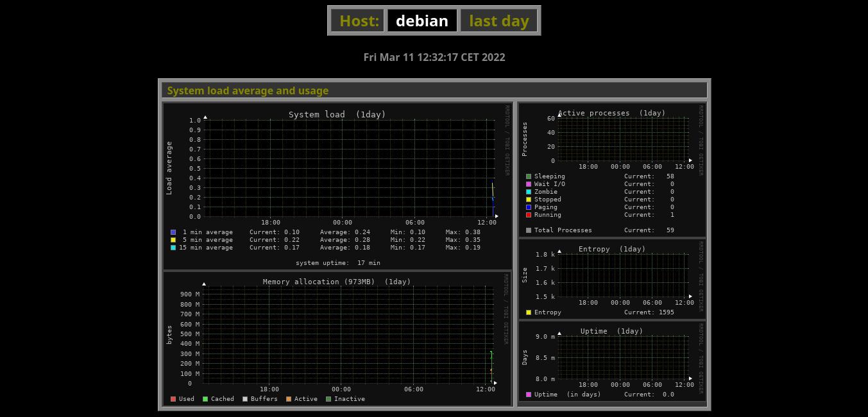Select the date 'Fri Mar 11 12:32:17 CET 2022'
868x417 pixels.
point(434,57)
